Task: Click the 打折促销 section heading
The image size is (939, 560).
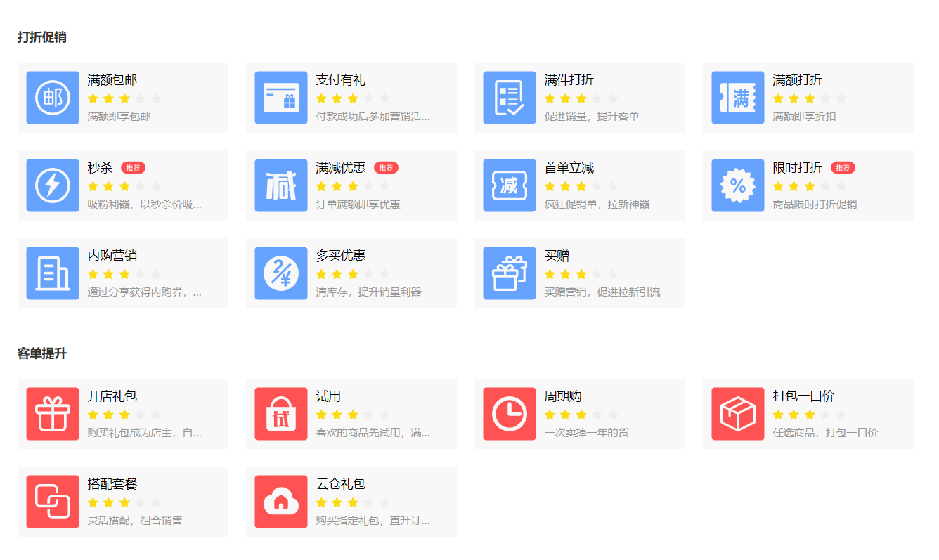Action: tap(42, 37)
